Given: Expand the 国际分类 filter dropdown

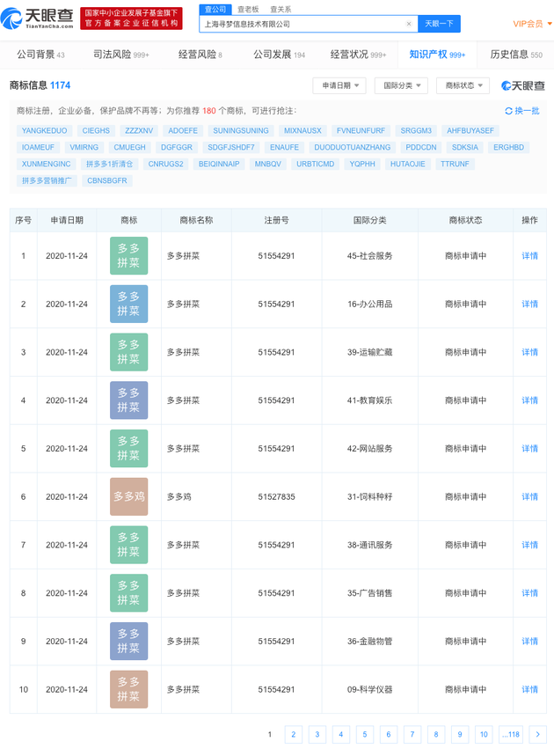Looking at the screenshot, I should 401,85.
